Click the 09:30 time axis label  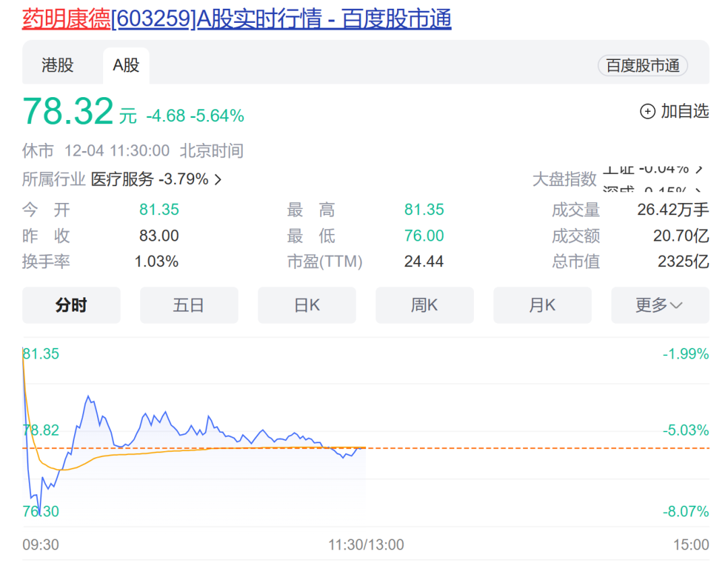pos(41,544)
